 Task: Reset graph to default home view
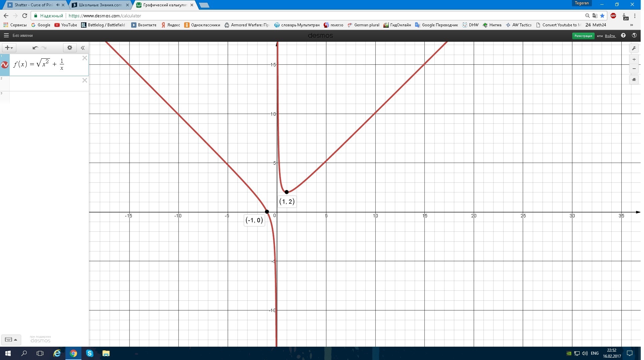[x=634, y=80]
